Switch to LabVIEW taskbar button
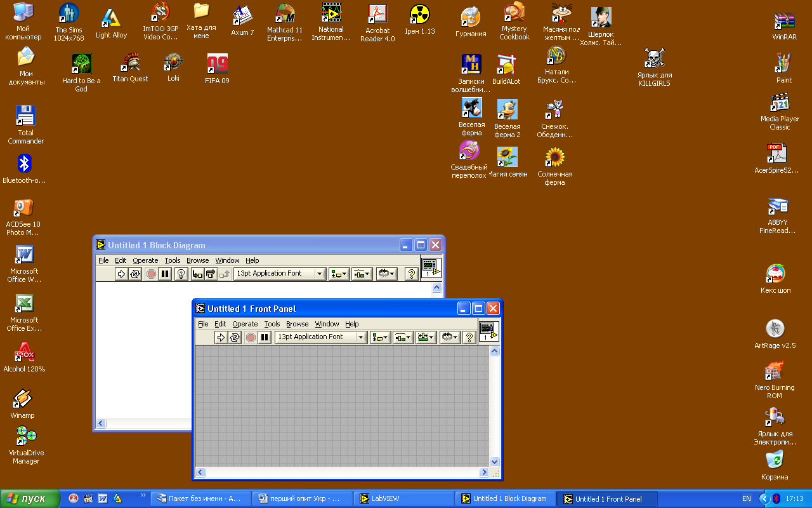The image size is (812, 508). (x=403, y=499)
